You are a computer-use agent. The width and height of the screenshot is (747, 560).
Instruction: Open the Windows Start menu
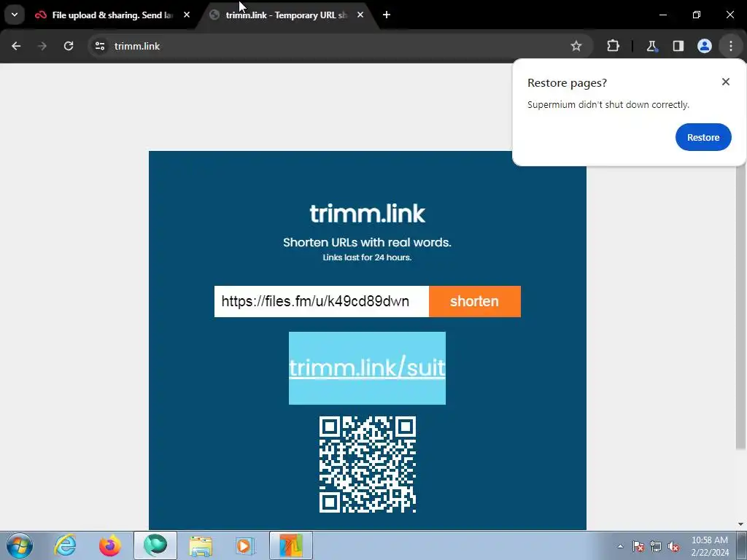coord(20,545)
